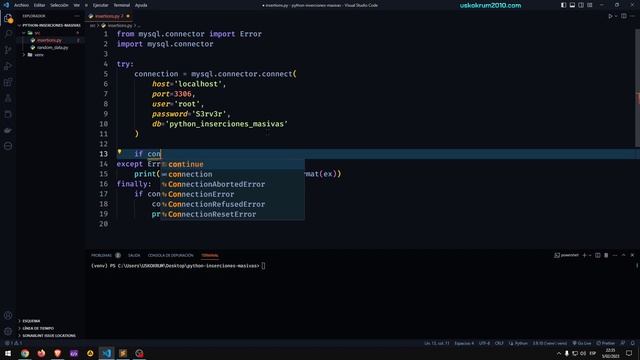Open the Accounts icon in the activity bar
Image resolution: width=640 pixels, height=360 pixels.
pos(8,315)
